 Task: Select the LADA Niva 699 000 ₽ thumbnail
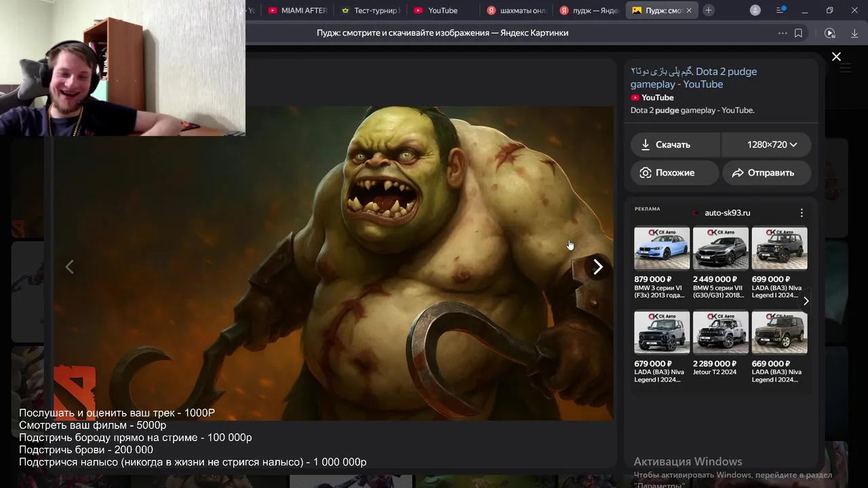point(779,248)
